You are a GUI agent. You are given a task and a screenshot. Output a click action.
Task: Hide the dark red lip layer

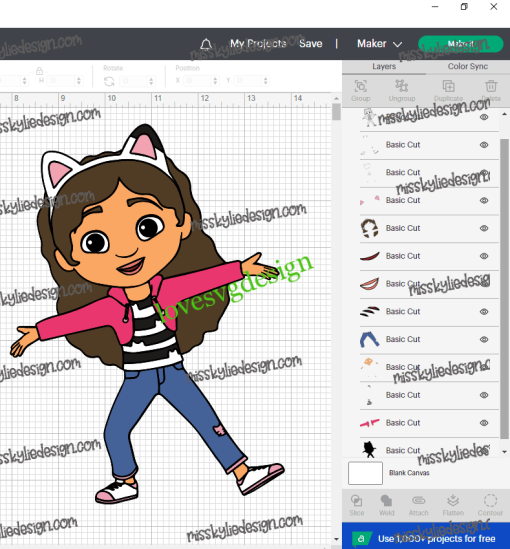coord(484,256)
